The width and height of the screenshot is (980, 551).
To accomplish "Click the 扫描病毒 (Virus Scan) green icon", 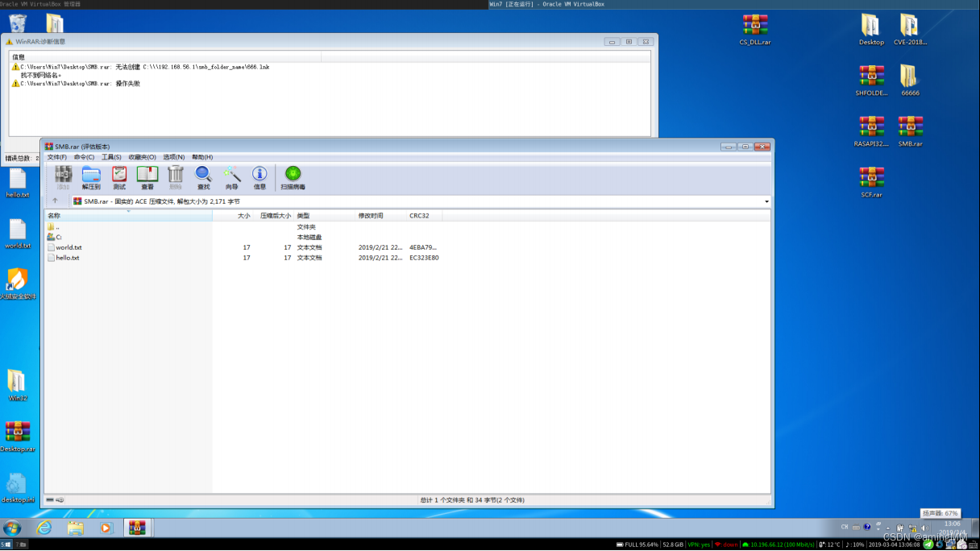I will tap(293, 178).
